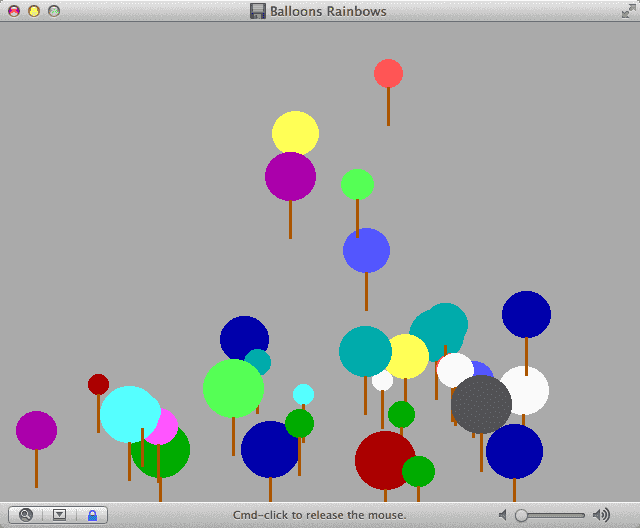Click the low volume speaker icon
This screenshot has height=528, width=640.
503,515
